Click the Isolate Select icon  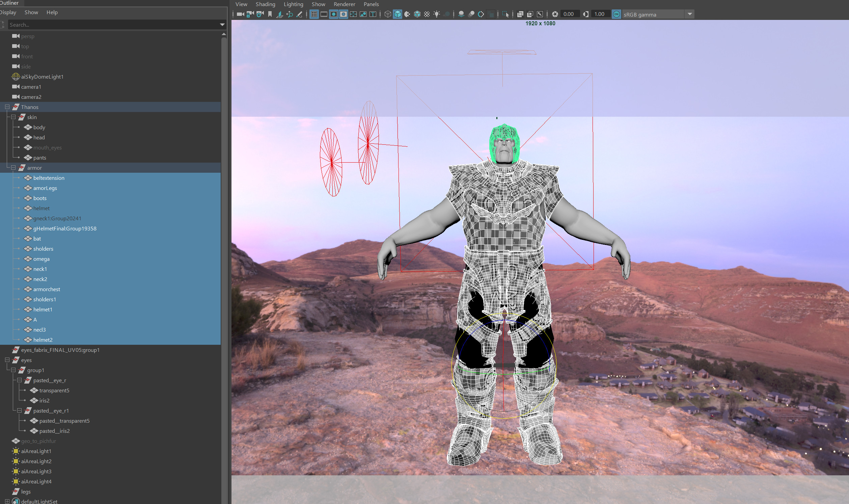point(505,14)
